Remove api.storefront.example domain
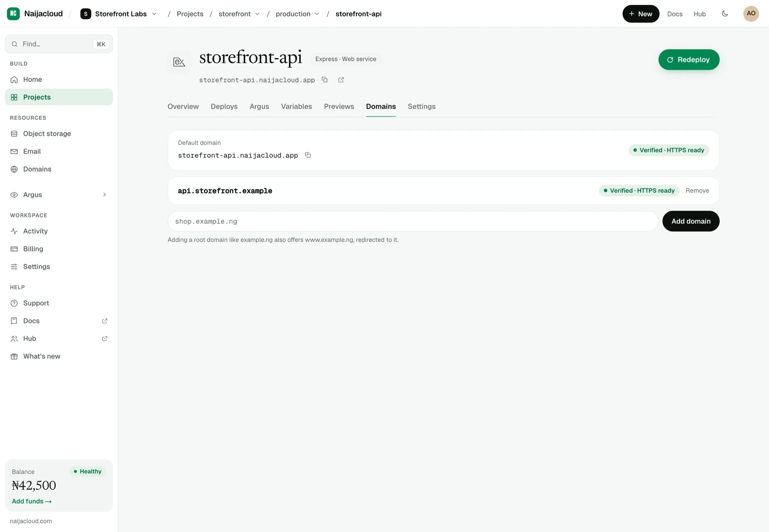Screen dimensions: 769x532 697,191
